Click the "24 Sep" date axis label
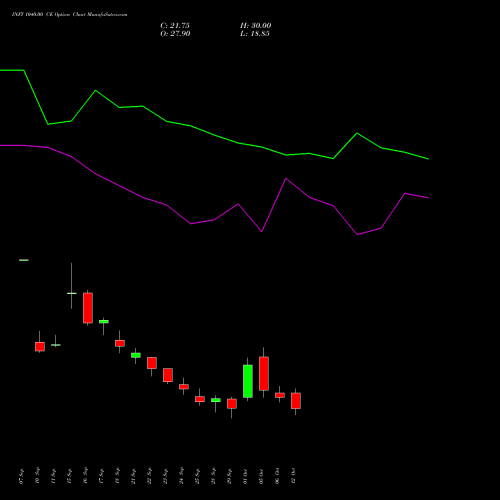The image size is (500, 500). pos(182,476)
